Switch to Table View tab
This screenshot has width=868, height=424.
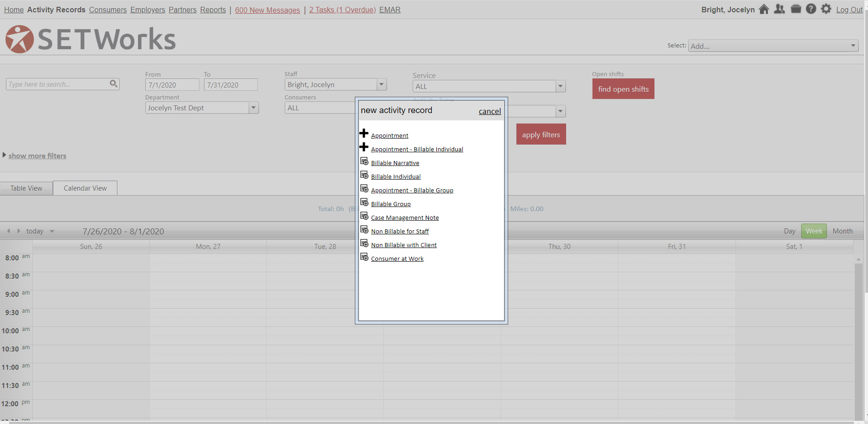(26, 188)
